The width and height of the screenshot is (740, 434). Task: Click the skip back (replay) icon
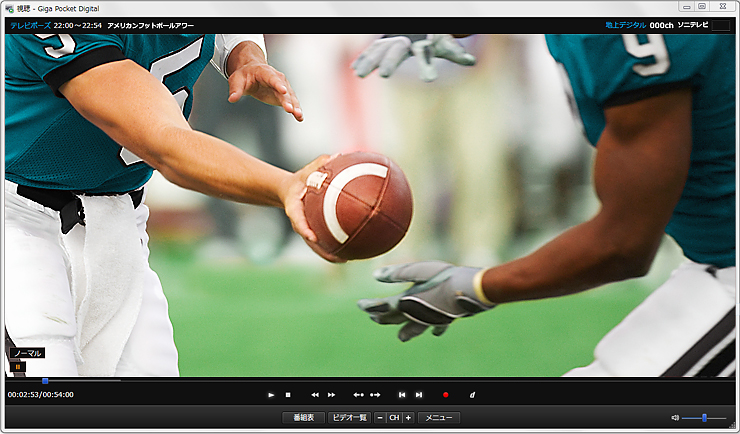pyautogui.click(x=358, y=395)
